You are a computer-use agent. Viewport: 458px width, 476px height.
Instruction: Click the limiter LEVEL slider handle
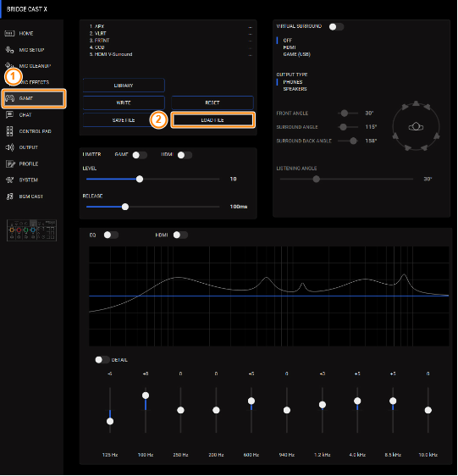[x=140, y=179]
